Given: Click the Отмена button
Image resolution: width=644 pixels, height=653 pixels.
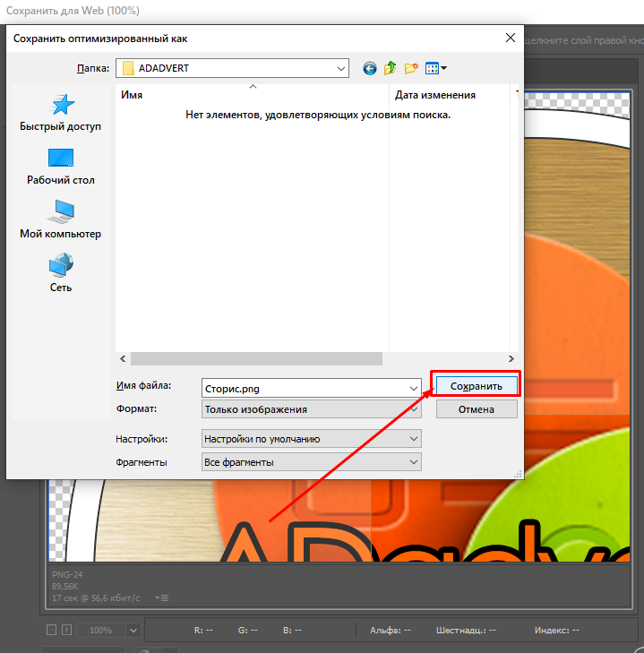Looking at the screenshot, I should point(477,409).
